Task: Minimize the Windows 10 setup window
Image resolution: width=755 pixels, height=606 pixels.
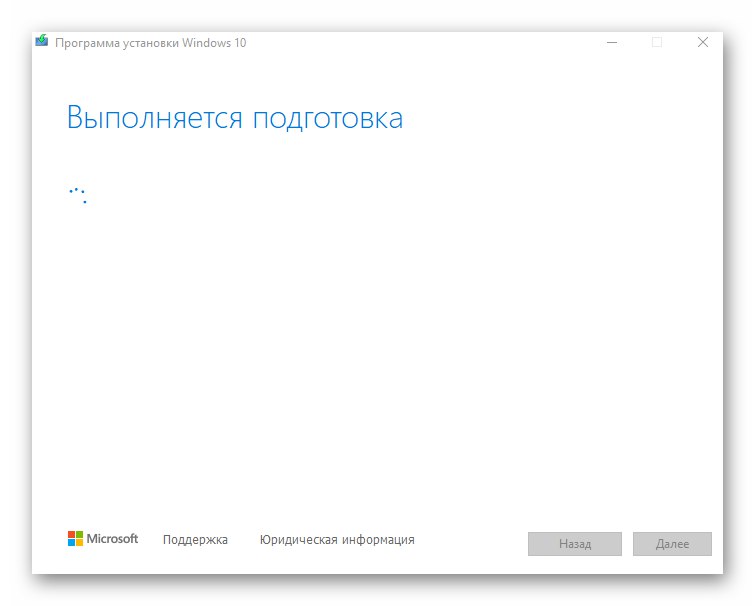Action: (x=612, y=42)
